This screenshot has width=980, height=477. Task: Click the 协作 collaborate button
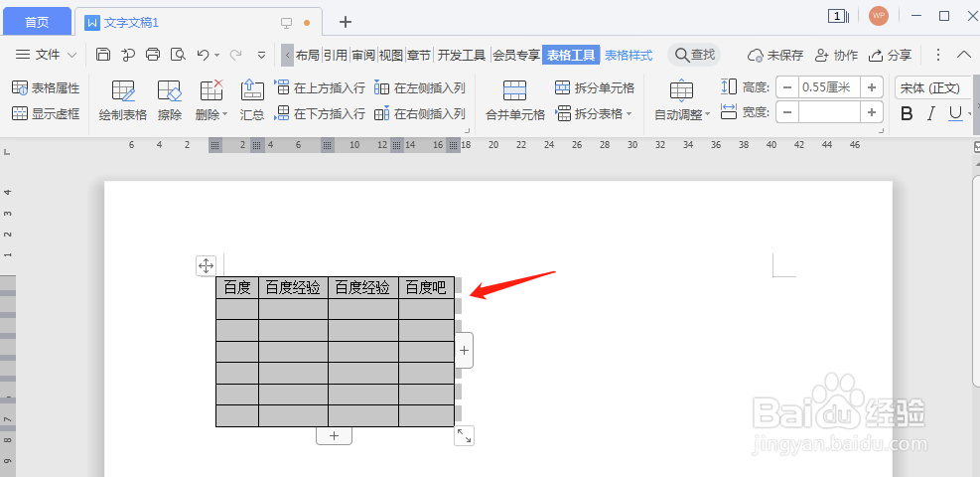coord(836,55)
